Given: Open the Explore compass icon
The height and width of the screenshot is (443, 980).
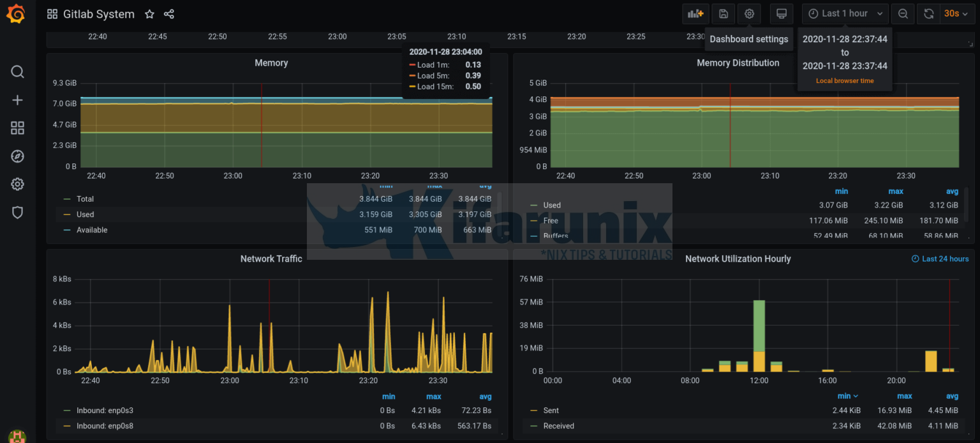Looking at the screenshot, I should [17, 156].
